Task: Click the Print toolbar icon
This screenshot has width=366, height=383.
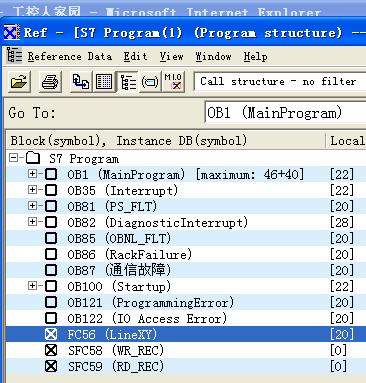Action: 50,82
